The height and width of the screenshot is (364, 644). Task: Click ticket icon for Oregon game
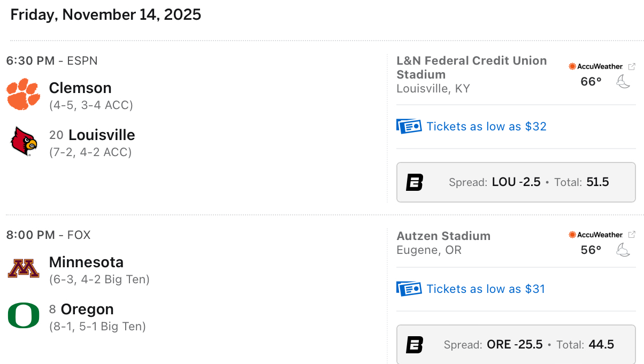[409, 289]
